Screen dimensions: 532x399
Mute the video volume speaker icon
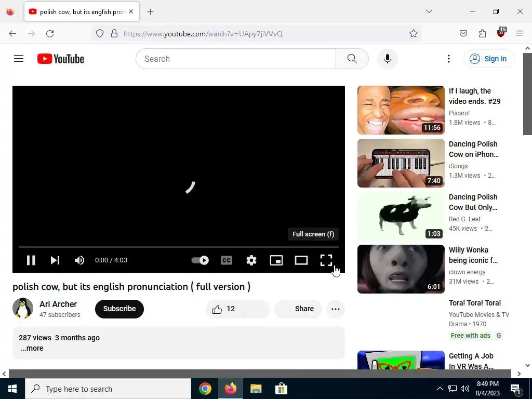click(x=79, y=260)
